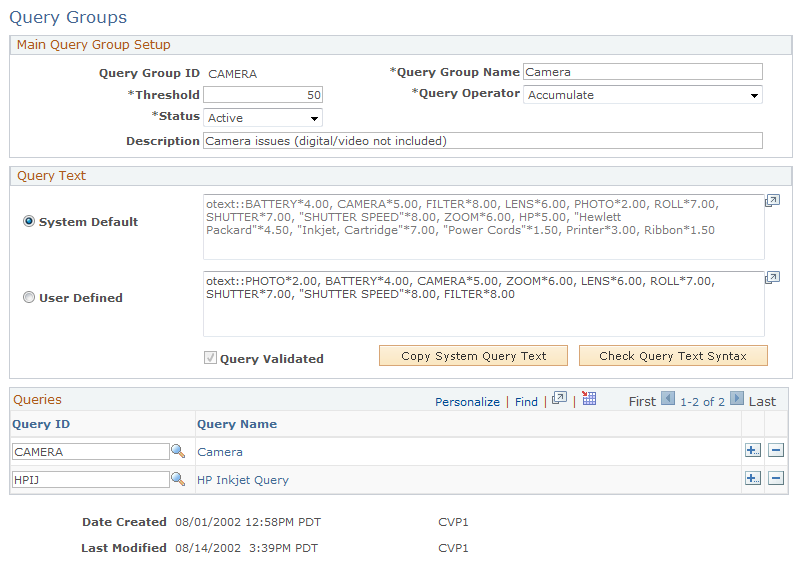Download Queries grid to spreadsheet icon

(589, 398)
